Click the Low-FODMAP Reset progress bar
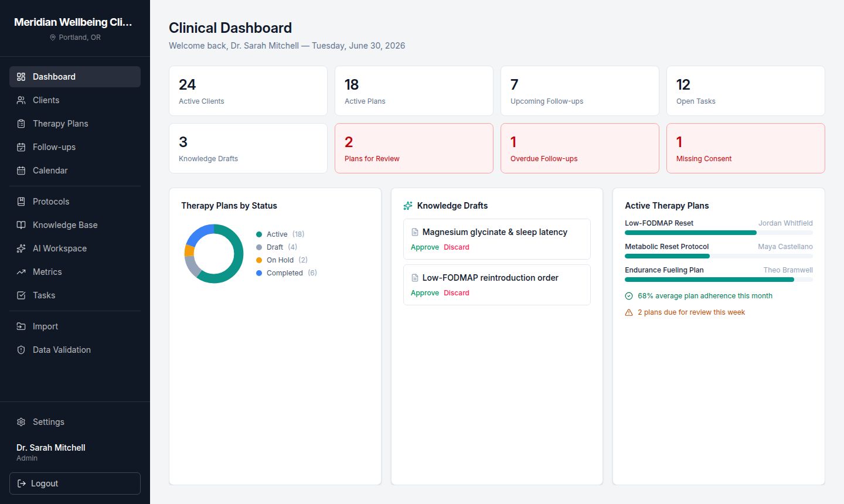The height and width of the screenshot is (504, 844). pos(719,233)
